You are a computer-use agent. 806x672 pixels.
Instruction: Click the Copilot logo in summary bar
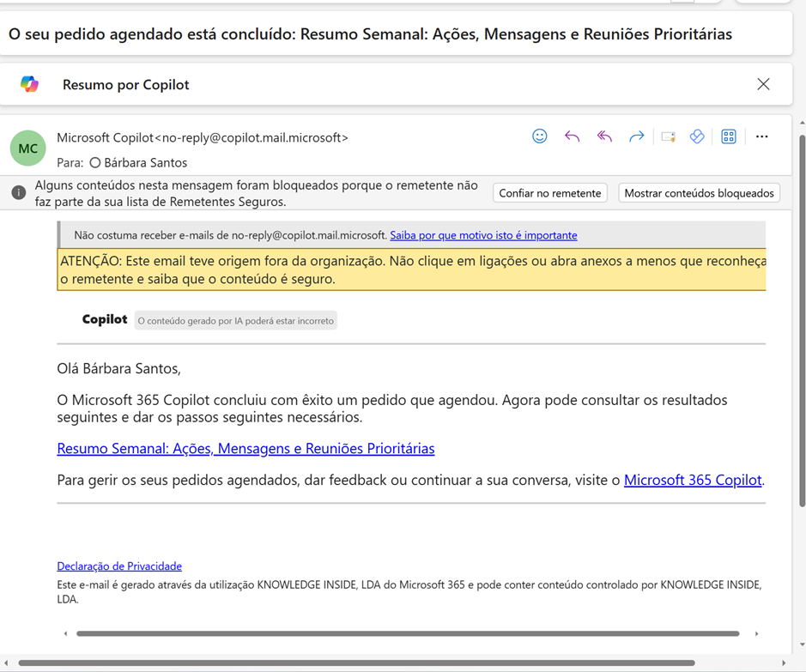point(29,84)
